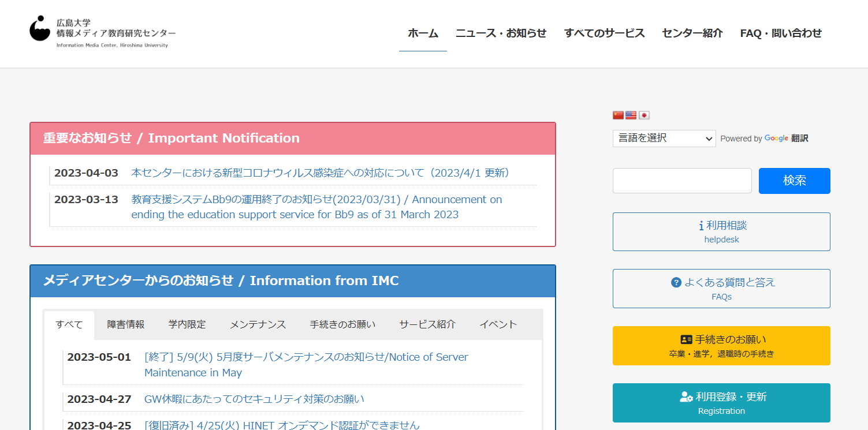The image size is (868, 430).
Task: Switch to the 学内限定 tab
Action: pos(187,325)
